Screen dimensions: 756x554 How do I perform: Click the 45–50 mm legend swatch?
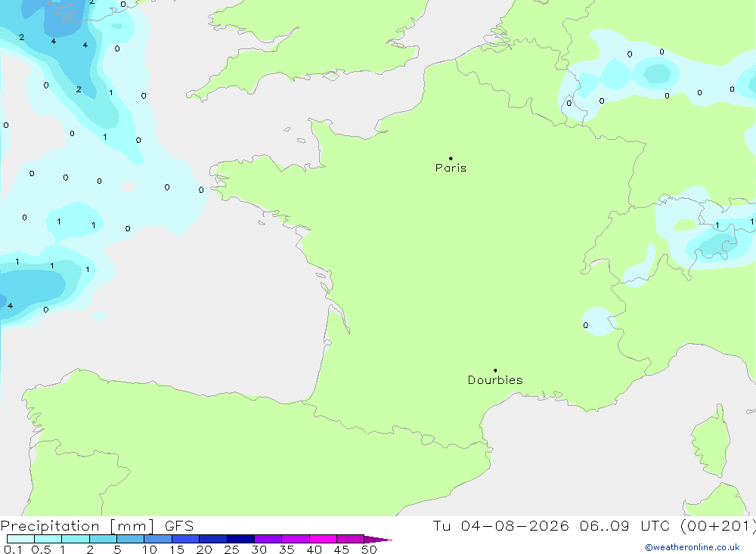[350, 539]
